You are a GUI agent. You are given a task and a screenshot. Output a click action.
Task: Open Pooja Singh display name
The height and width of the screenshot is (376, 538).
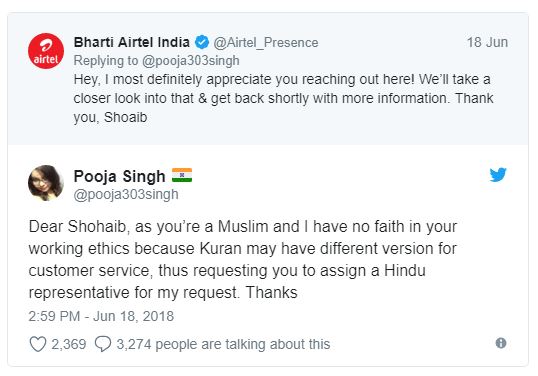119,176
